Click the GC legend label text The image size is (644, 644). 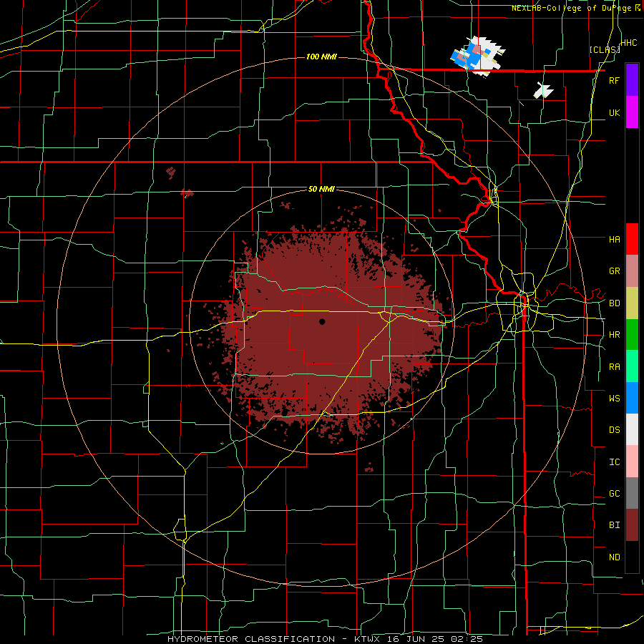coord(614,494)
